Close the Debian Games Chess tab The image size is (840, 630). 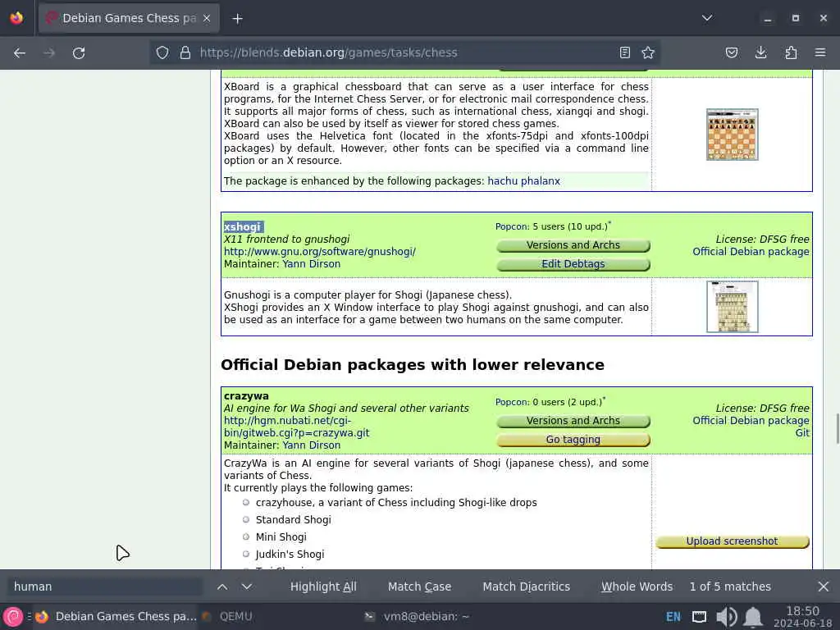point(207,18)
